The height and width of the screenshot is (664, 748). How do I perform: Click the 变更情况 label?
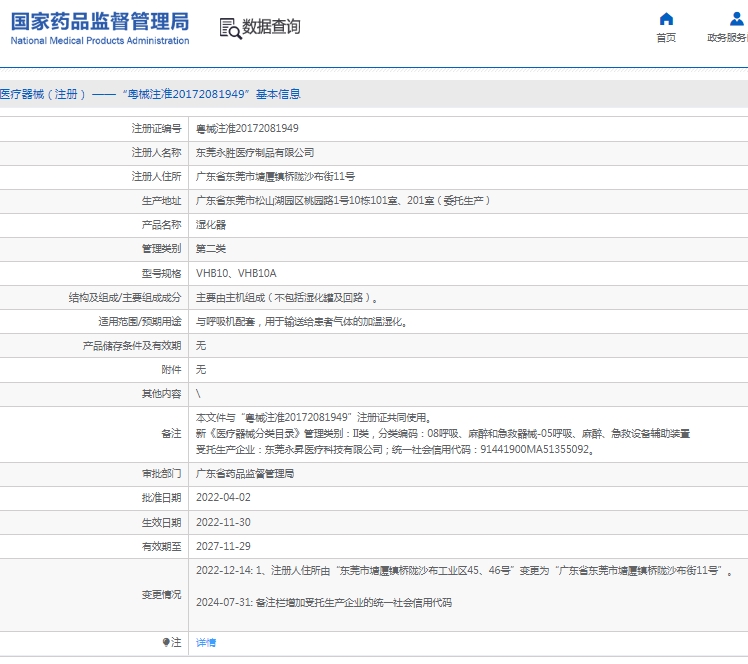(161, 594)
